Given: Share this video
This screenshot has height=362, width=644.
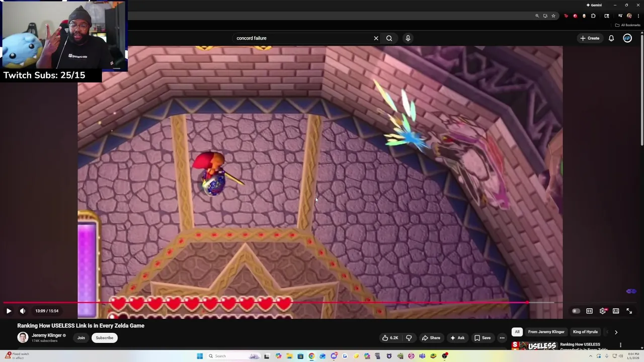Looking at the screenshot, I should pos(431,338).
